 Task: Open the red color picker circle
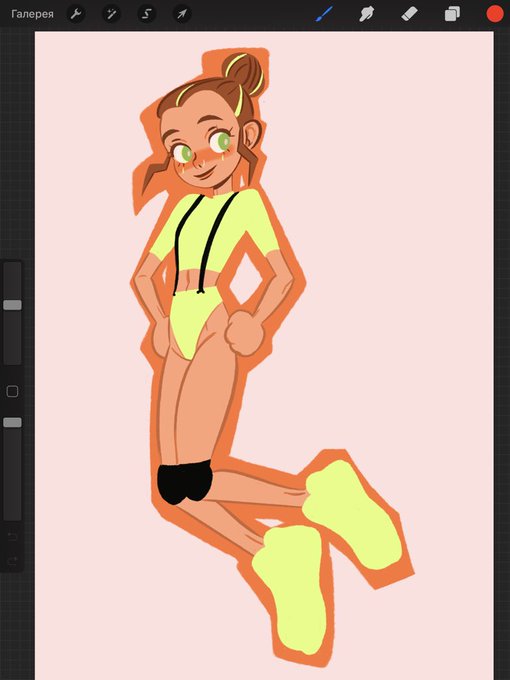point(495,14)
